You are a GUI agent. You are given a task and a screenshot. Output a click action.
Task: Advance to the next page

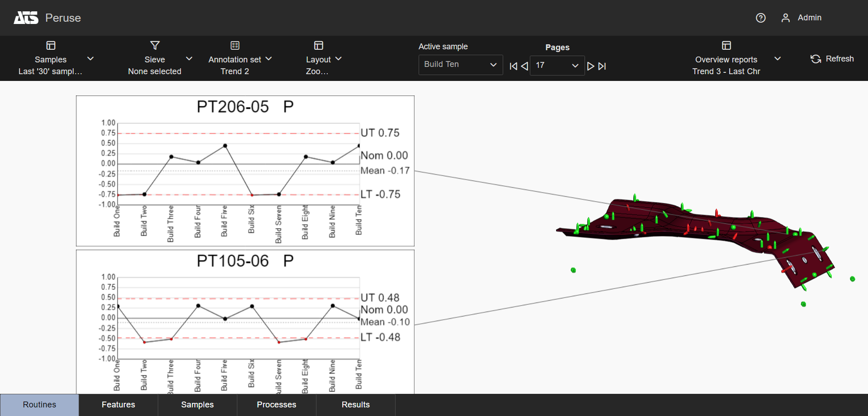pos(590,66)
